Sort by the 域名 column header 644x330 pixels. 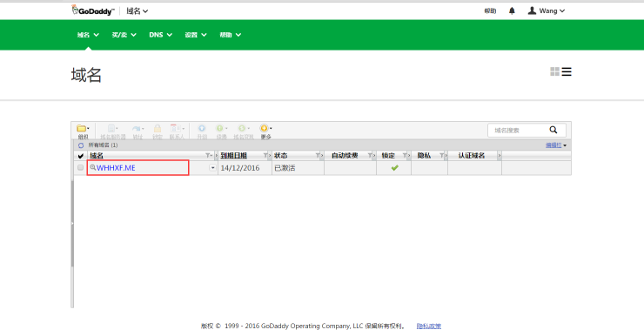[x=97, y=156]
